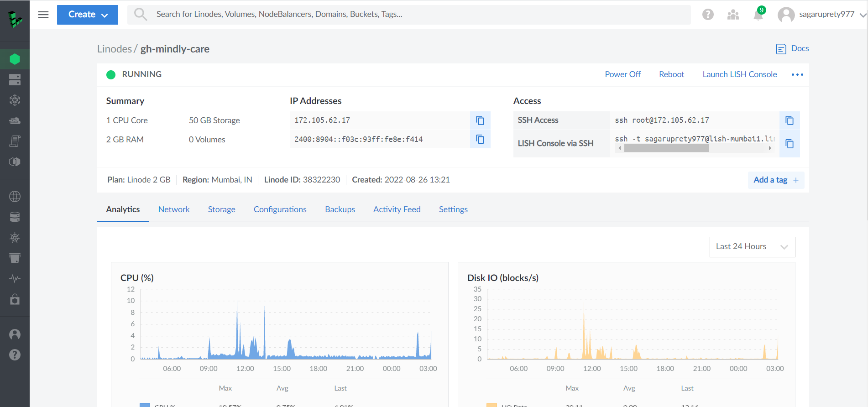Click Add a tag button
The image size is (868, 407).
(776, 180)
